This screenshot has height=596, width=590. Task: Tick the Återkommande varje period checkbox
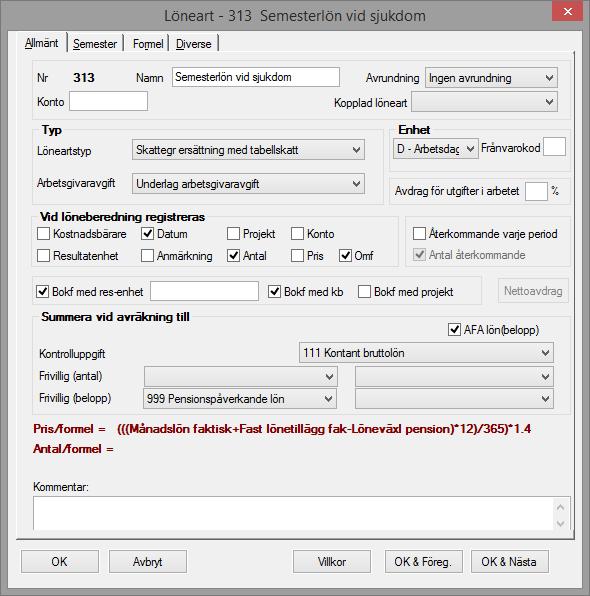419,233
